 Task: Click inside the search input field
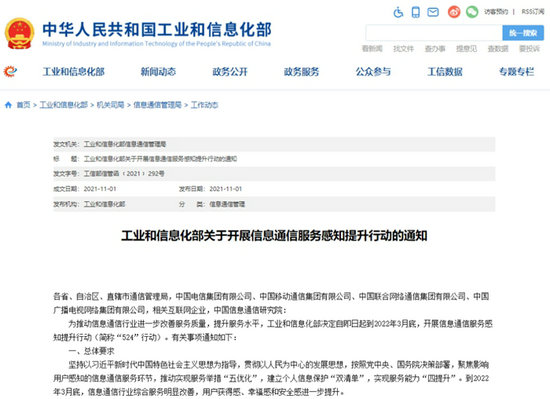(434, 33)
